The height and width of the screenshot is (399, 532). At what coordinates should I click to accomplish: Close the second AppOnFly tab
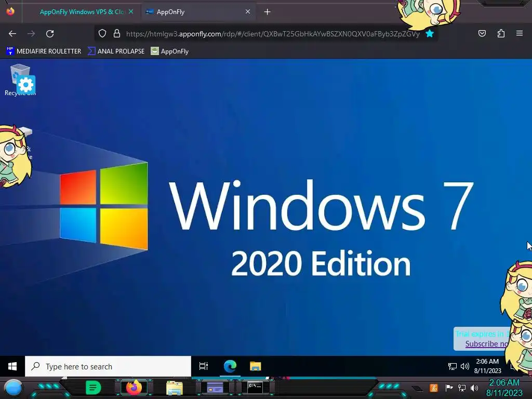pos(248,11)
